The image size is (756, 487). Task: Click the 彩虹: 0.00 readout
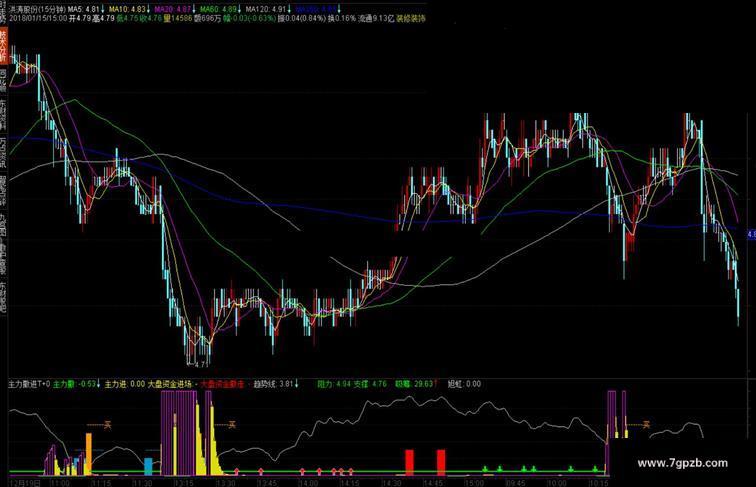(464, 384)
